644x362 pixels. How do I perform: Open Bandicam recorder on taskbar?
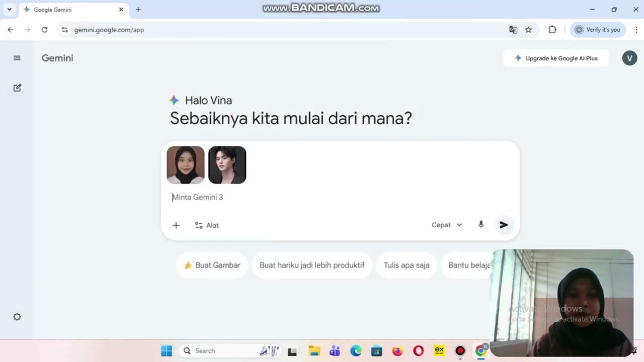coord(460,350)
